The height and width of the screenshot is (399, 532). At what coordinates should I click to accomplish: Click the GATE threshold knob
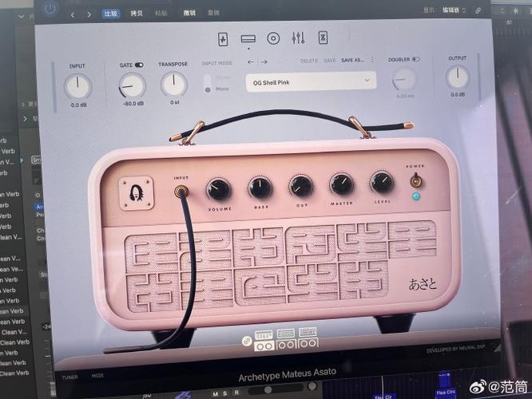point(132,85)
